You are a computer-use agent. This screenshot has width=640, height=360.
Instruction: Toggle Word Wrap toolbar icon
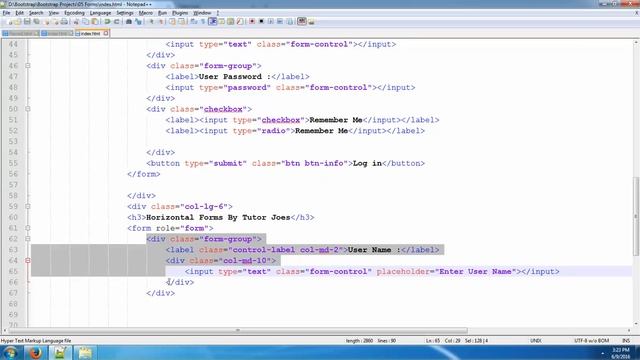[x=193, y=21]
